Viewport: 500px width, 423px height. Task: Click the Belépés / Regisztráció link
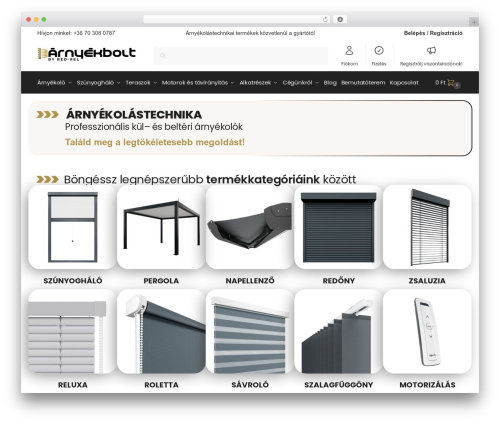[433, 33]
